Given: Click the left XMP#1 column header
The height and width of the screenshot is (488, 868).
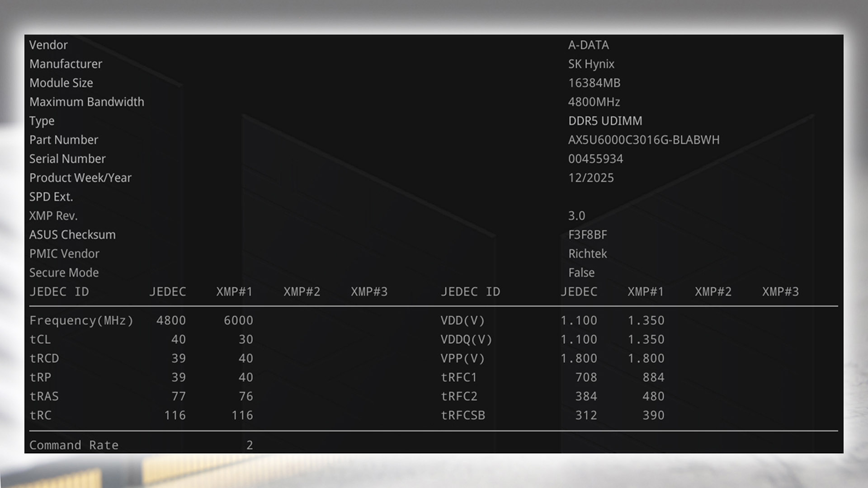Looking at the screenshot, I should click(234, 292).
